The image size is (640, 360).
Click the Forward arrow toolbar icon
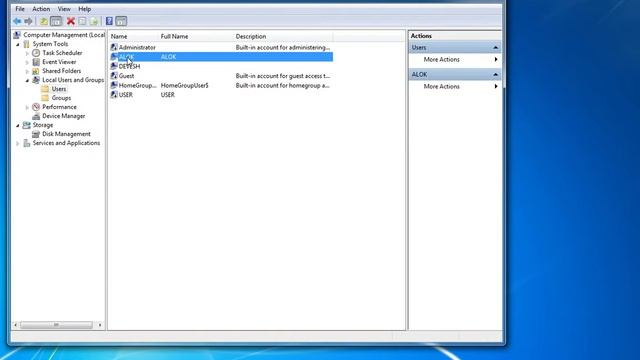pos(28,21)
